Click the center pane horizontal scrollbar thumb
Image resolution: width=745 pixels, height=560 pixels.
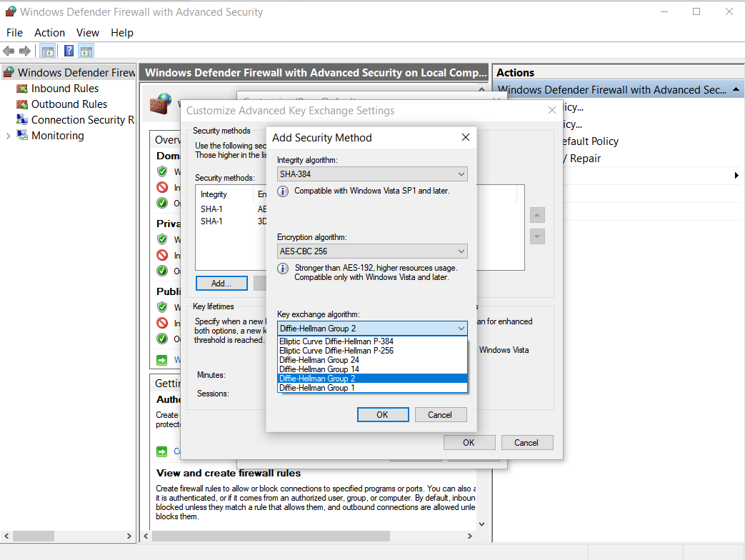point(271,536)
